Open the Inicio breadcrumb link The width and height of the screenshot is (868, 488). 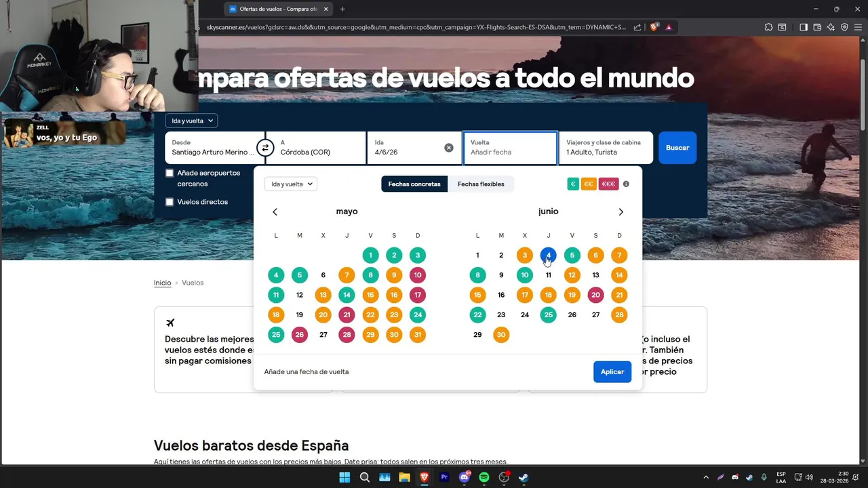(163, 283)
